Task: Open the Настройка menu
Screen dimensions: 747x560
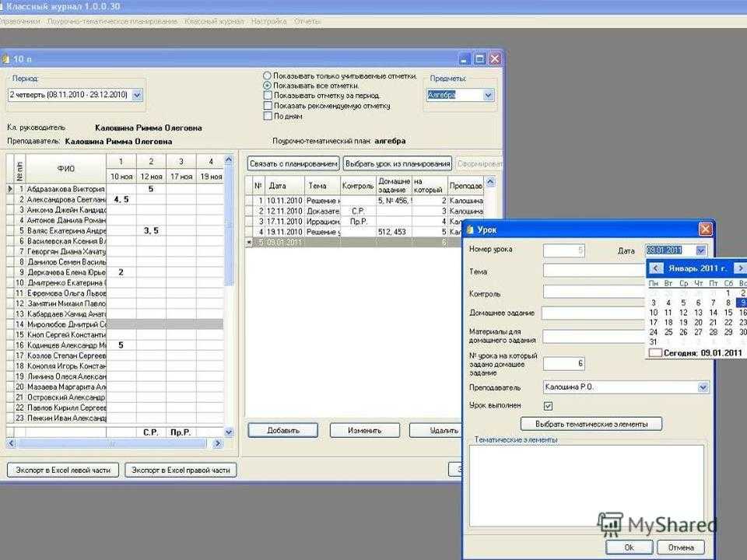Action: [x=269, y=21]
